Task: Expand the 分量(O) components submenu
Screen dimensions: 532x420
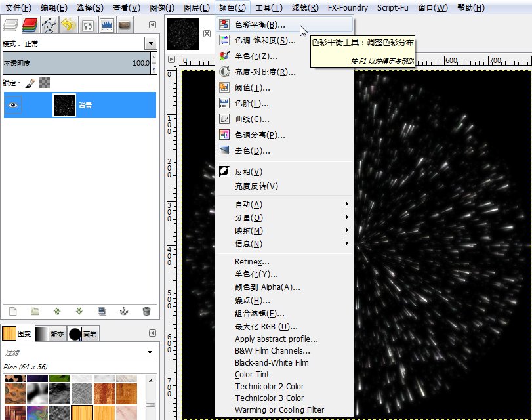Action: tap(284, 218)
